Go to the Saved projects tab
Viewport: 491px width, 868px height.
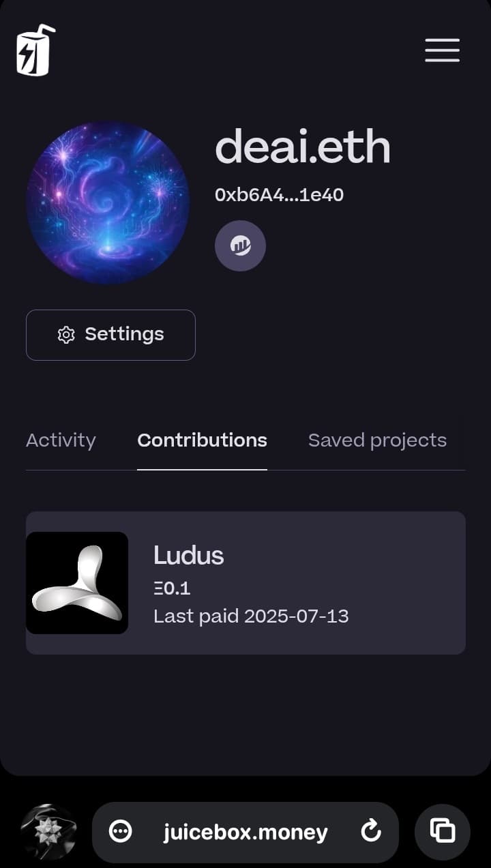point(377,440)
